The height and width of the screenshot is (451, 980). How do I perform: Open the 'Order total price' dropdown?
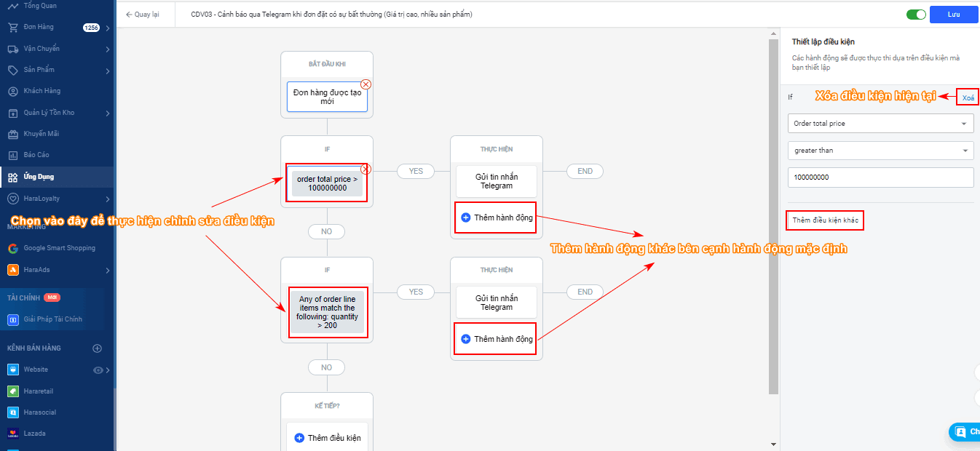pyautogui.click(x=880, y=124)
